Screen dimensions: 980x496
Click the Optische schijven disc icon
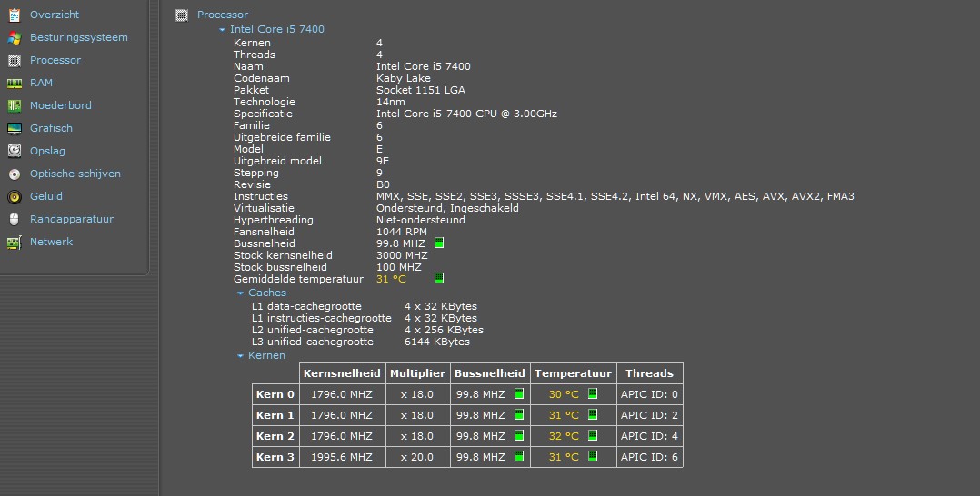(15, 174)
